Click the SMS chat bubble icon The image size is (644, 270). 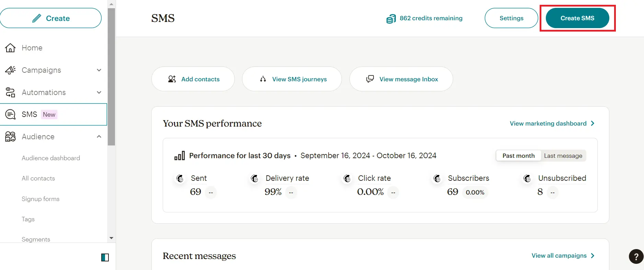click(10, 114)
